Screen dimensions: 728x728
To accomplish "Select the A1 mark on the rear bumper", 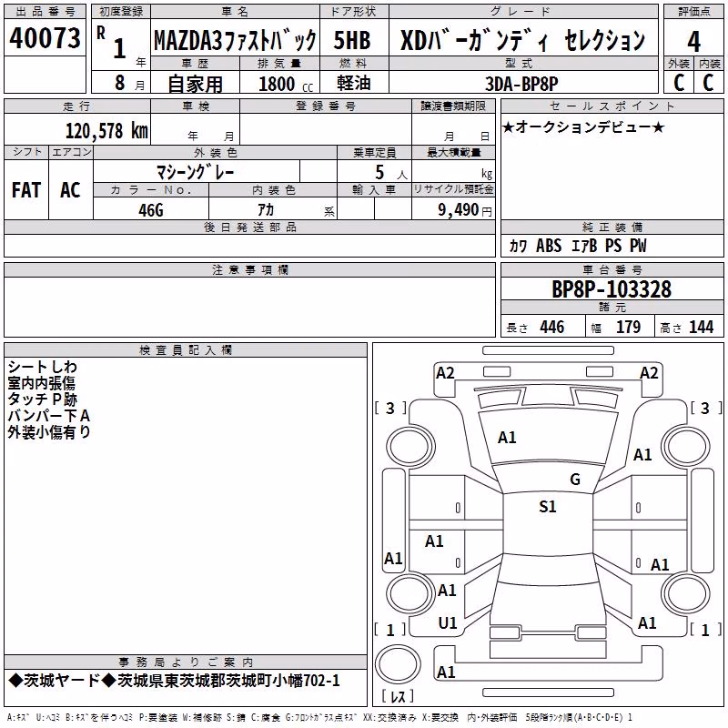I will pos(446,672).
